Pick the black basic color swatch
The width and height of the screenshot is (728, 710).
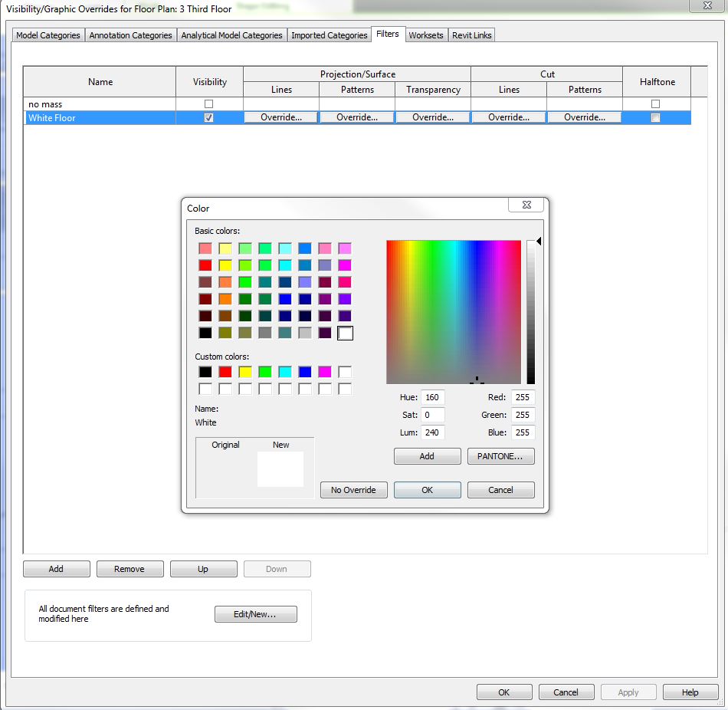pyautogui.click(x=205, y=333)
